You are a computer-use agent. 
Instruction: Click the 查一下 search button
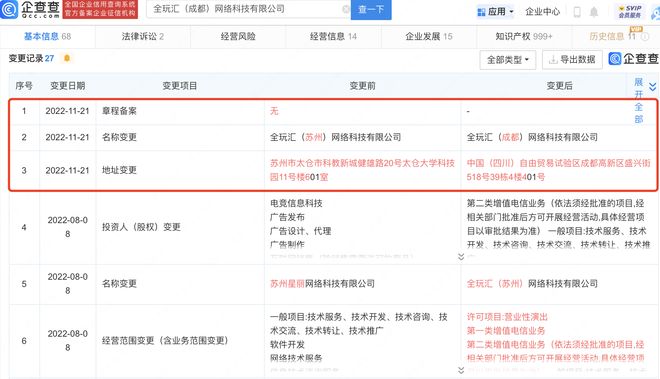(371, 9)
